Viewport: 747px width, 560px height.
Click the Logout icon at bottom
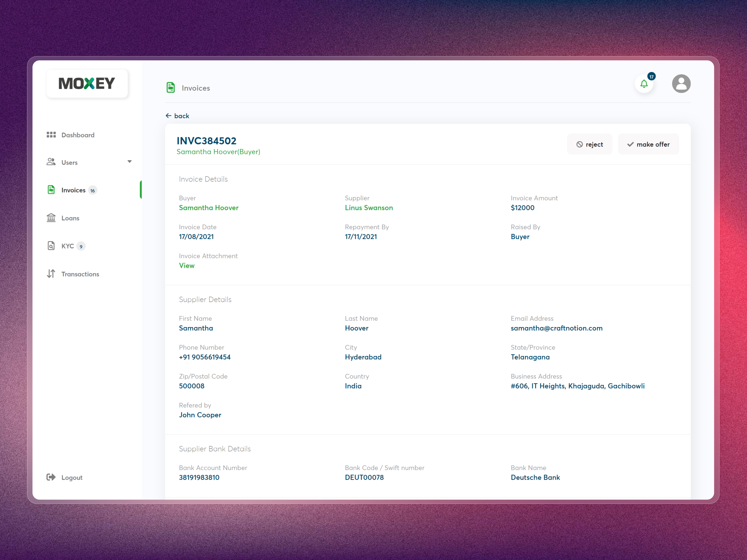[x=51, y=477]
